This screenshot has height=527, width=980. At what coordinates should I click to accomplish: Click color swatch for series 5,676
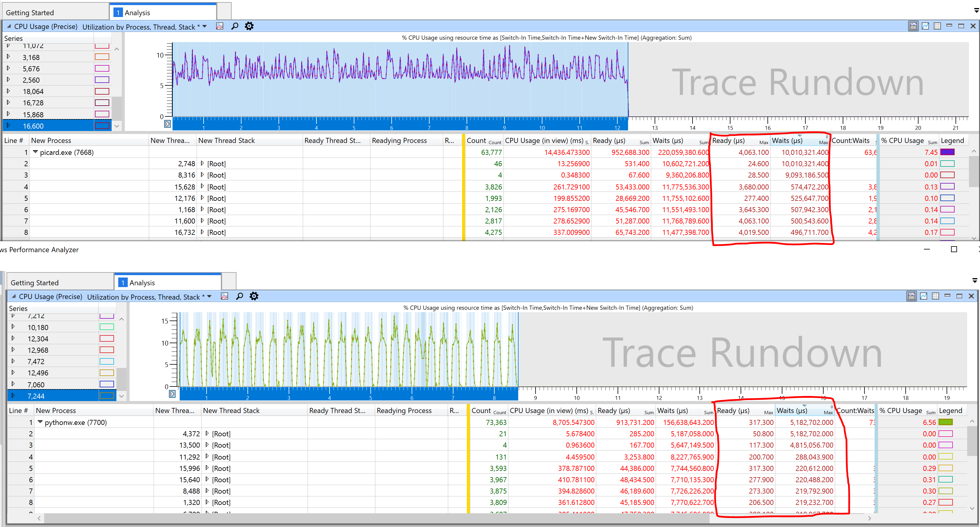[x=102, y=68]
